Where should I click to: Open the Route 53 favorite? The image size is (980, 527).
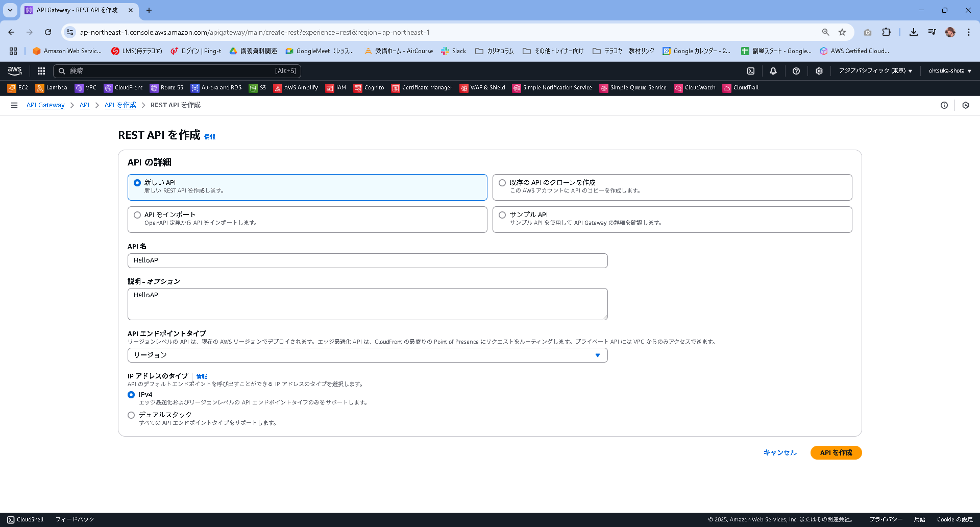(166, 87)
